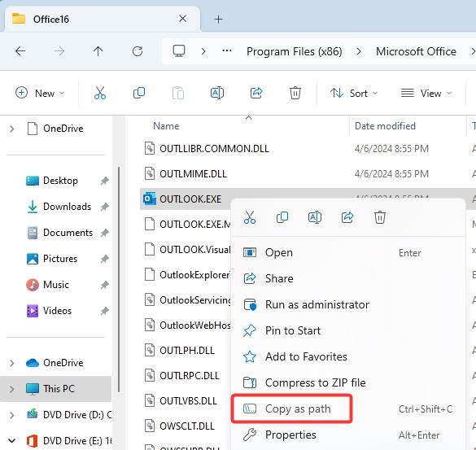Open Downloads in navigation pane
The height and width of the screenshot is (450, 476).
pyautogui.click(x=67, y=207)
